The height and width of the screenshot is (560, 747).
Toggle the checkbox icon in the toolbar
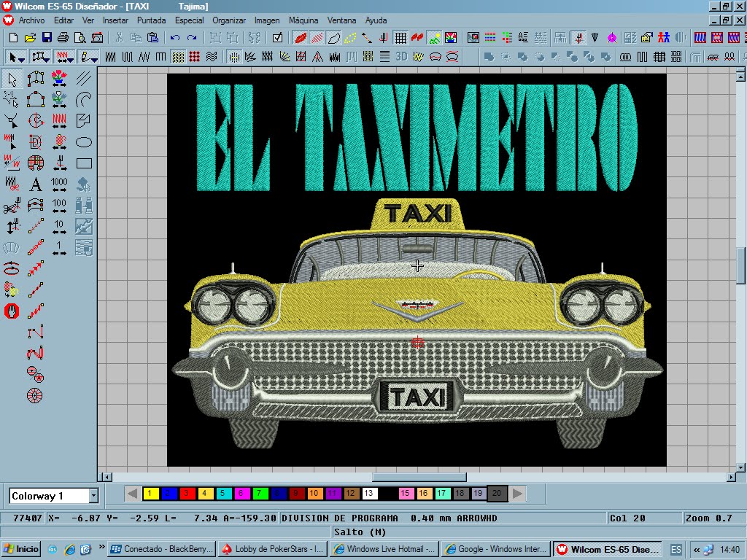(x=277, y=37)
